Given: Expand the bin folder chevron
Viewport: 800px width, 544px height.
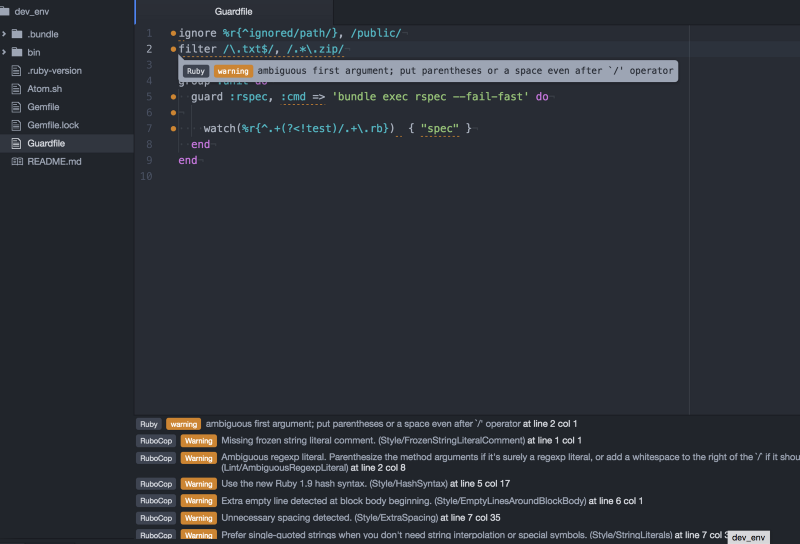Looking at the screenshot, I should tap(4, 52).
